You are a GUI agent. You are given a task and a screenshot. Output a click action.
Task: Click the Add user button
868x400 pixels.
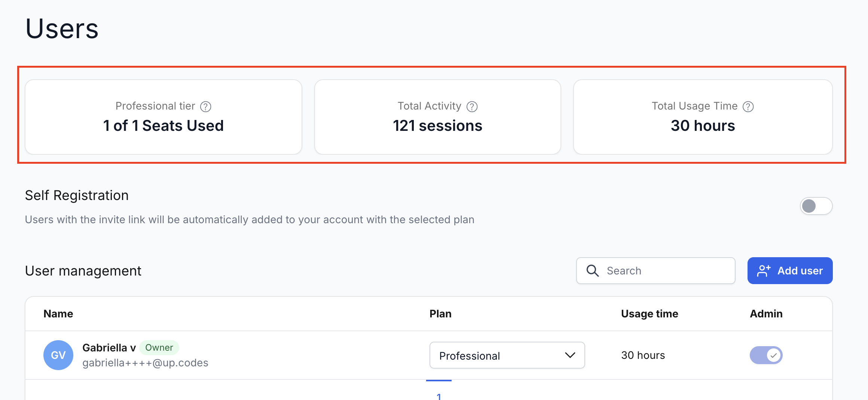[x=790, y=271]
